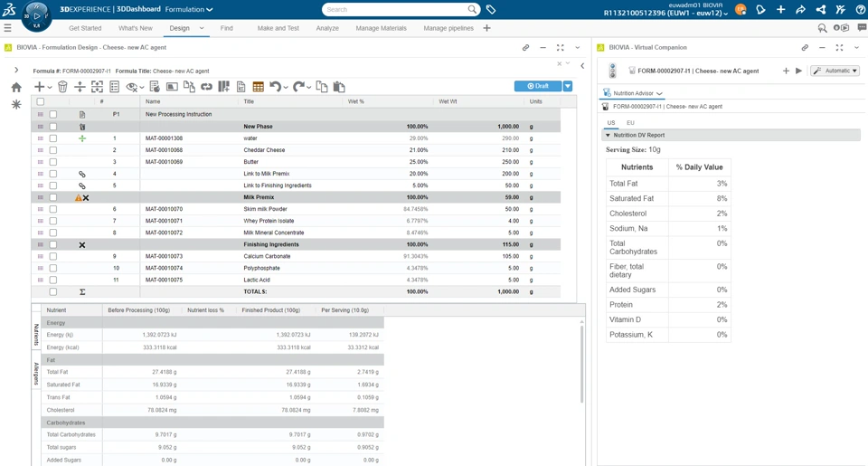Click link icon in Formulation Design panel header
The image size is (868, 466).
click(525, 48)
